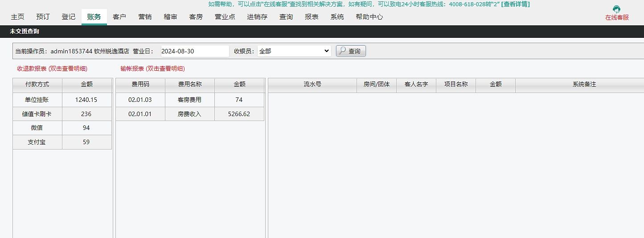Select the 房费收入 fee row
Viewport: 644px width, 238px height.
[189, 114]
